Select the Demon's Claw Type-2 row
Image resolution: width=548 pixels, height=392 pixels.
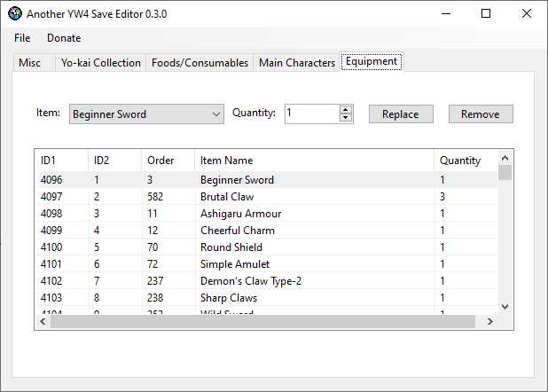251,281
